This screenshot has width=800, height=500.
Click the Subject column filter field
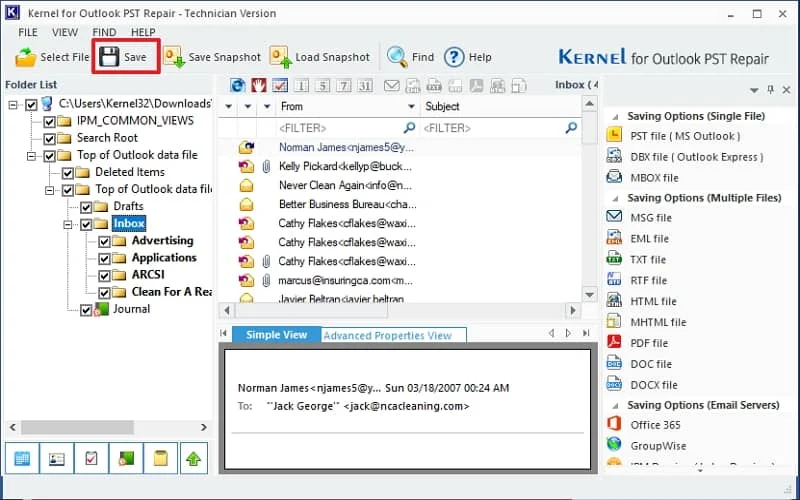point(501,128)
